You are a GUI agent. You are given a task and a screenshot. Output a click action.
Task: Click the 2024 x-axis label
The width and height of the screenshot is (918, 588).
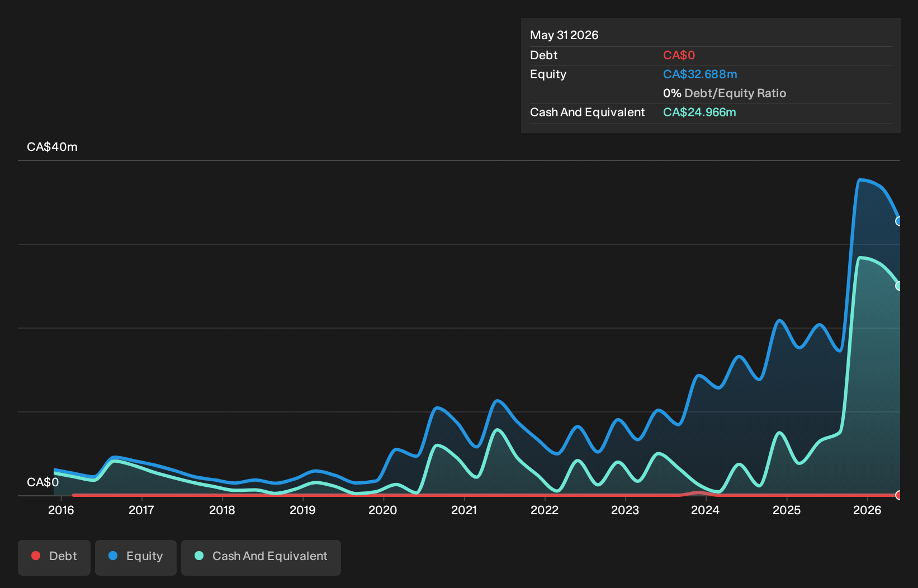pos(706,510)
